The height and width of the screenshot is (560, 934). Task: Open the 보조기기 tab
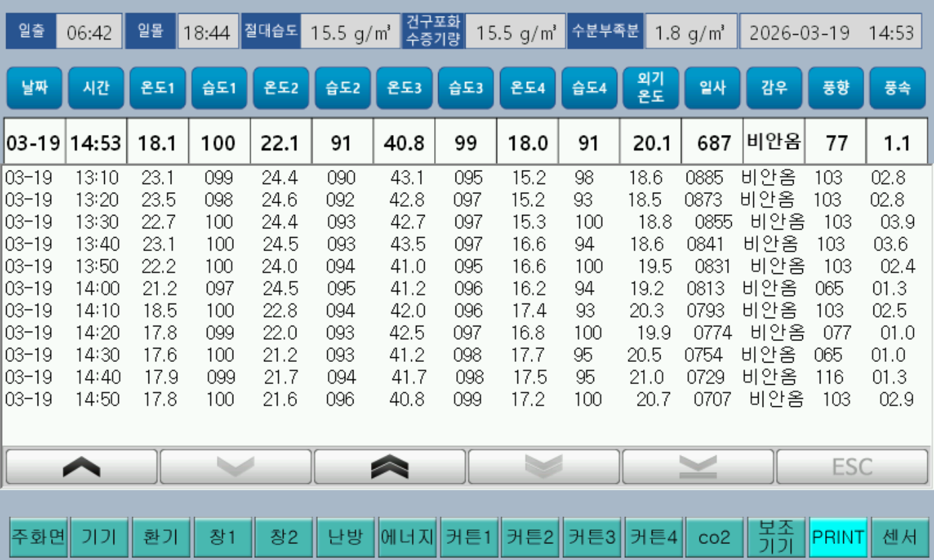click(x=777, y=536)
